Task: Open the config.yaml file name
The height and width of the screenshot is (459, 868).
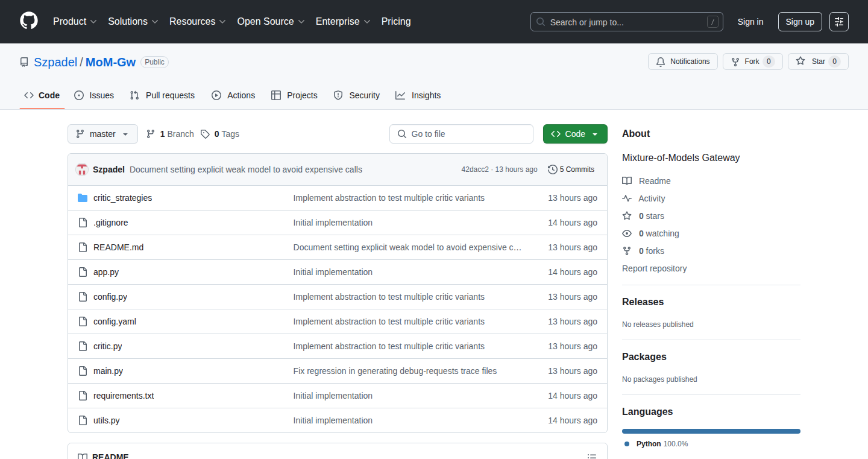Action: (115, 321)
